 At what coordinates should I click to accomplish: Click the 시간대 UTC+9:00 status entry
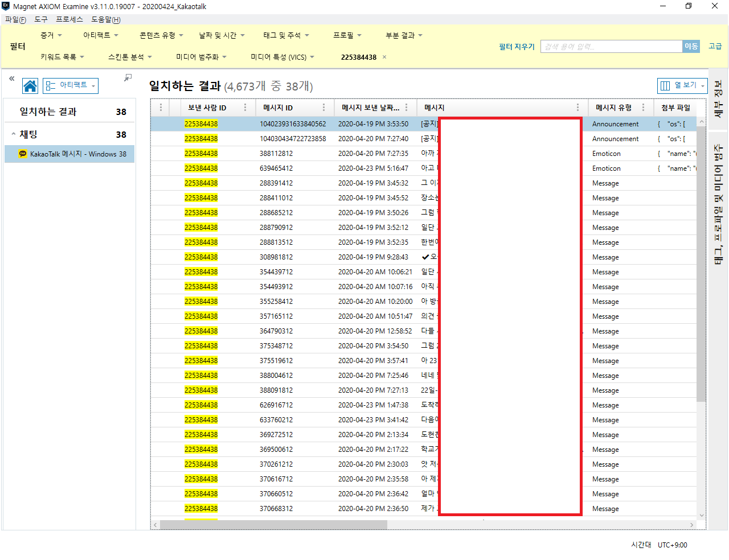[659, 545]
